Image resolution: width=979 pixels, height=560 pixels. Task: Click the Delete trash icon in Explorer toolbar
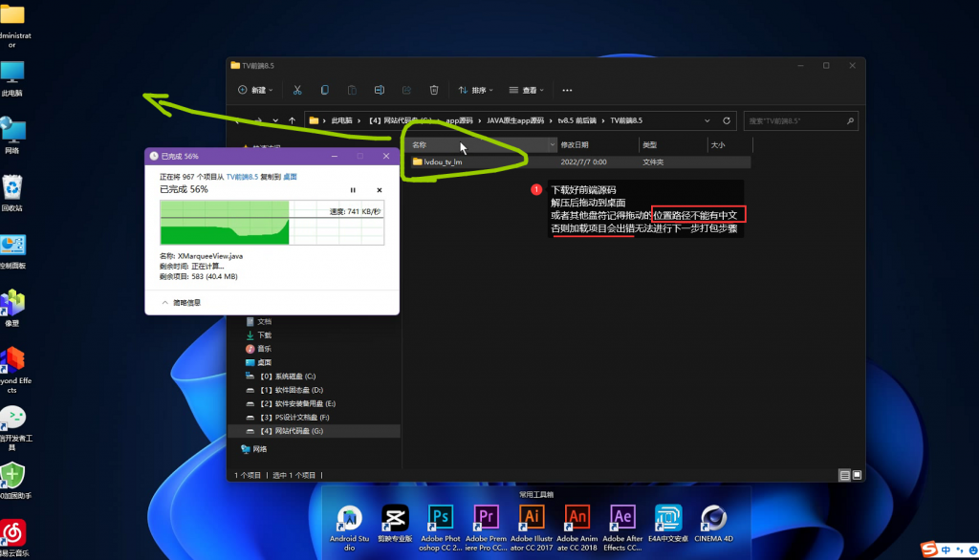(x=434, y=90)
